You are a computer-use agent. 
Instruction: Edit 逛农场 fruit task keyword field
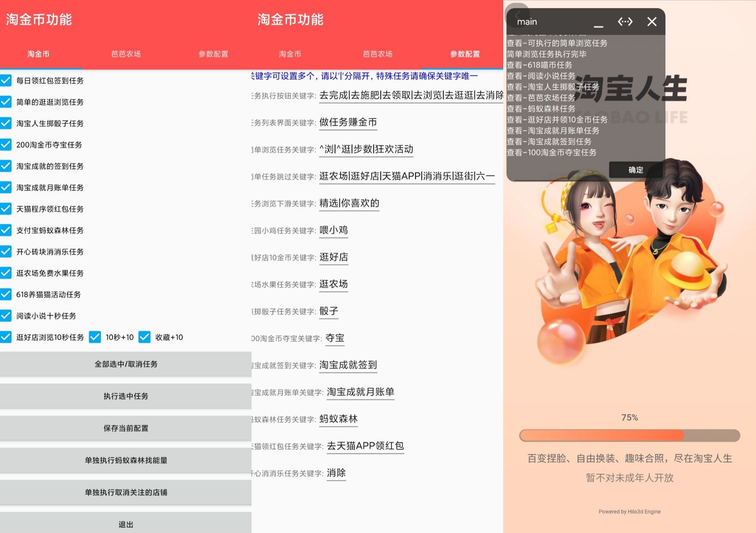[334, 284]
